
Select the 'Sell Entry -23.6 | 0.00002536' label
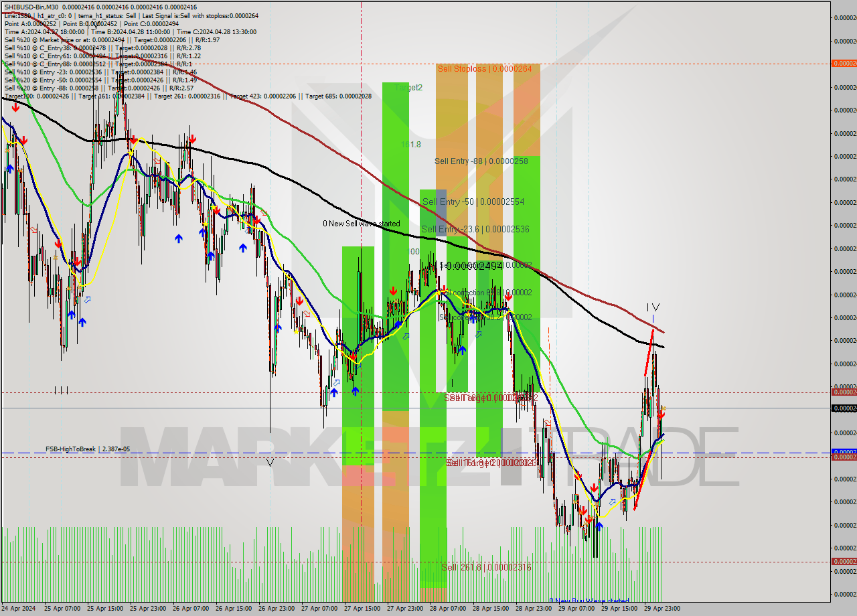click(x=475, y=230)
